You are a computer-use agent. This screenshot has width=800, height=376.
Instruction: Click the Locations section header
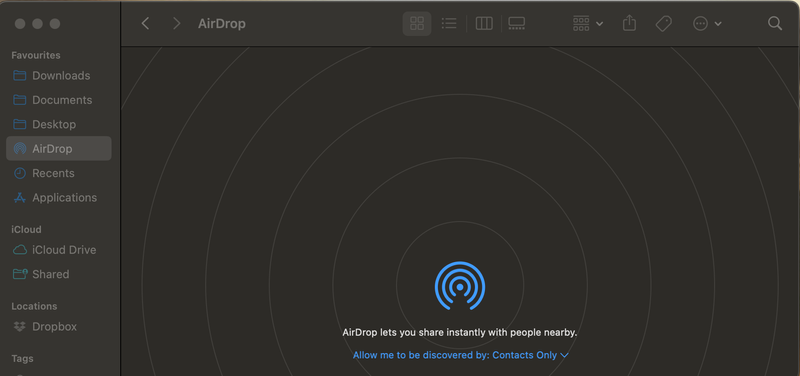34,306
